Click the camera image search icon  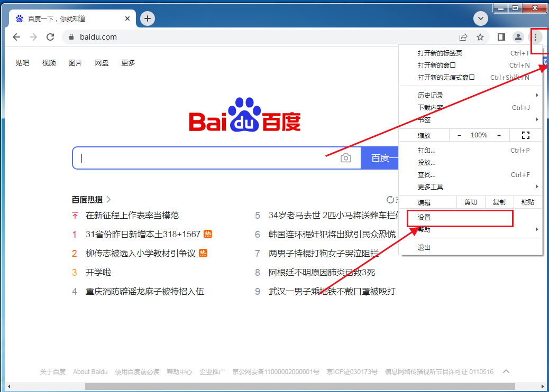[x=345, y=158]
